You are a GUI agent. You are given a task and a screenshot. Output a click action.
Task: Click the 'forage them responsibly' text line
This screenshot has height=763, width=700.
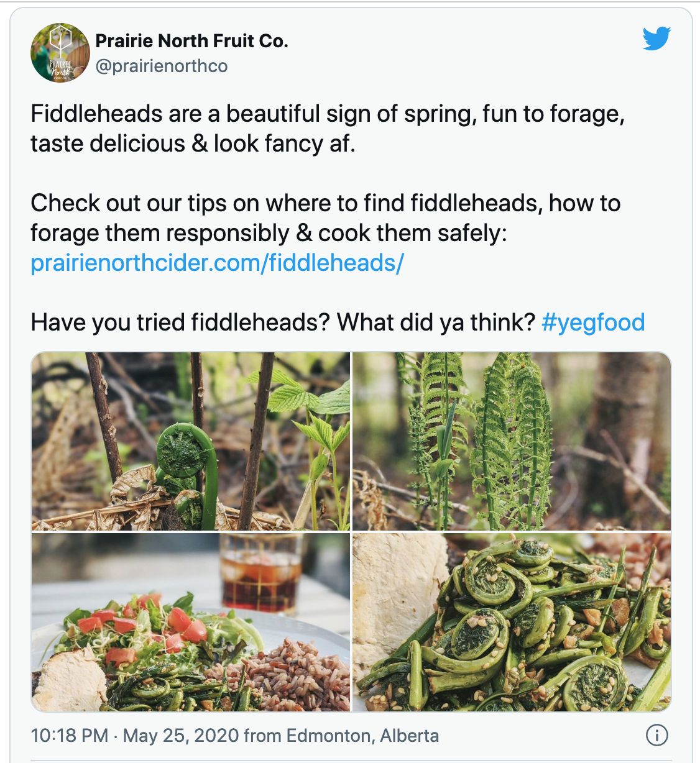point(269,233)
